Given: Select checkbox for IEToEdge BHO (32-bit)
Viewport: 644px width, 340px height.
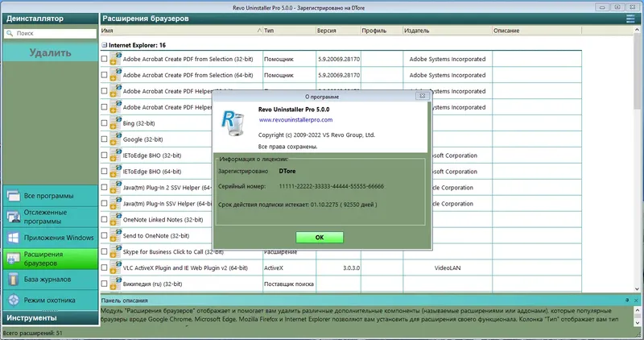Looking at the screenshot, I should tap(105, 155).
